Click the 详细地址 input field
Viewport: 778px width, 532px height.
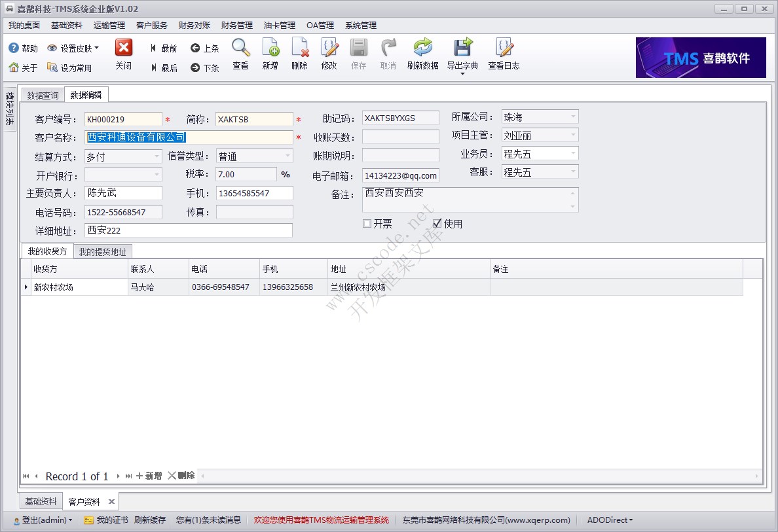189,230
